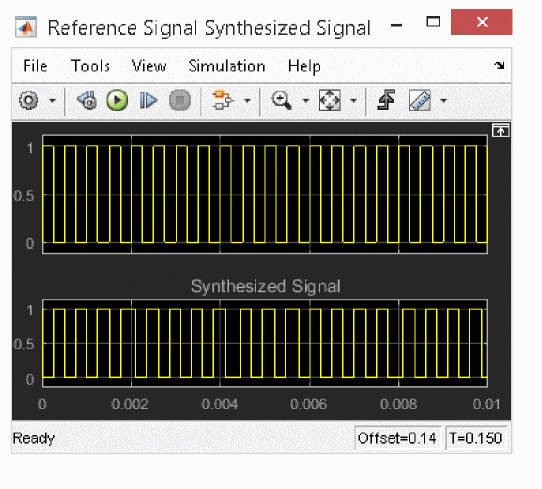Open the configuration properties gear icon

click(28, 101)
